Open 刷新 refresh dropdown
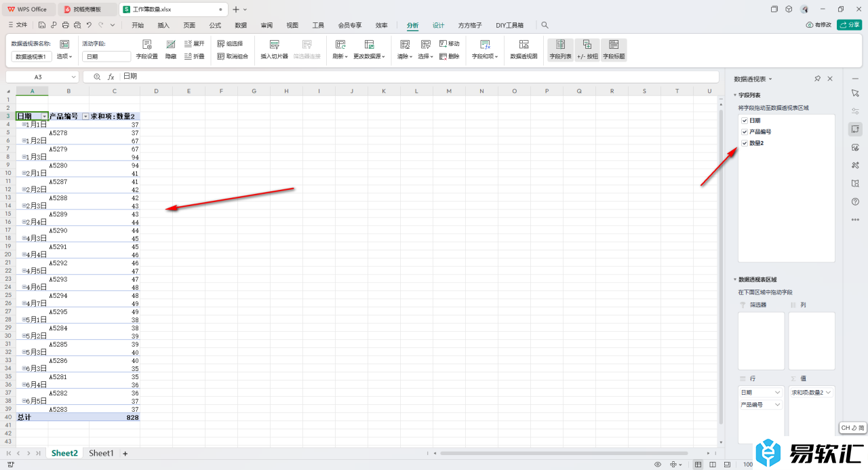Viewport: 868px width, 470px height. [340, 56]
